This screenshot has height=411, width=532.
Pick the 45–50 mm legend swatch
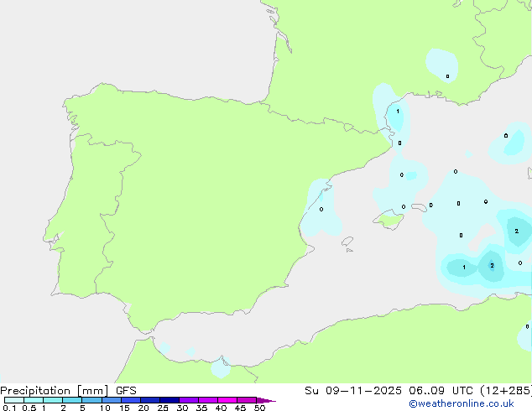pyautogui.click(x=247, y=400)
